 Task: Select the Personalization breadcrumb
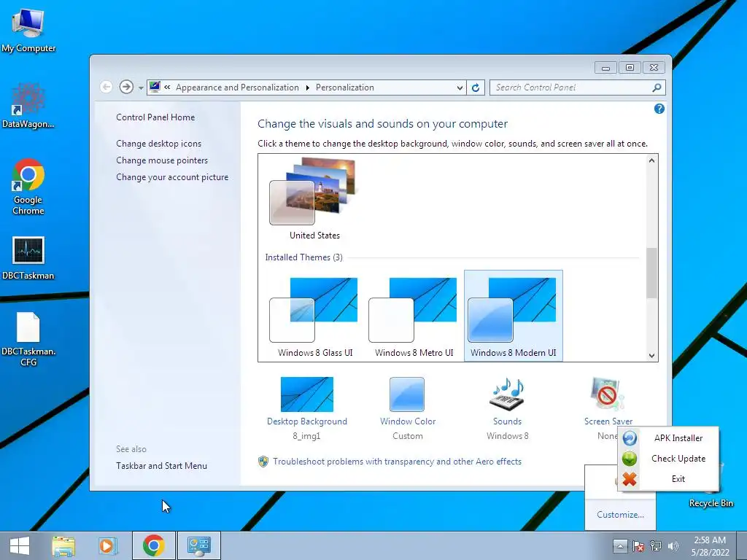pyautogui.click(x=345, y=87)
